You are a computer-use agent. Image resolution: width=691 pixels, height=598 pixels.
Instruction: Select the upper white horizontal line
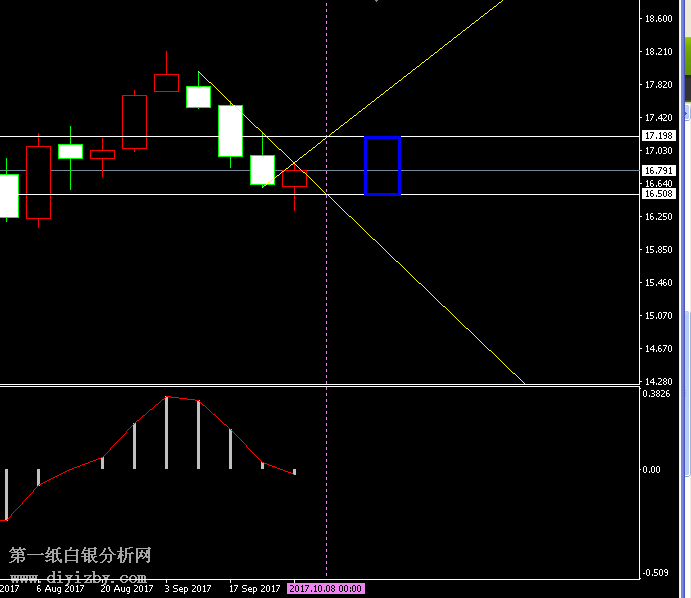coord(500,136)
